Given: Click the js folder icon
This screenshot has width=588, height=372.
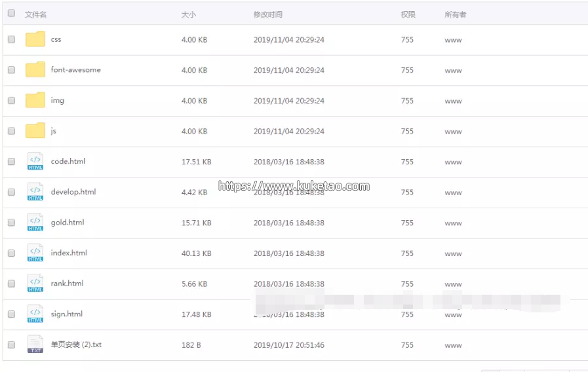Looking at the screenshot, I should [35, 130].
